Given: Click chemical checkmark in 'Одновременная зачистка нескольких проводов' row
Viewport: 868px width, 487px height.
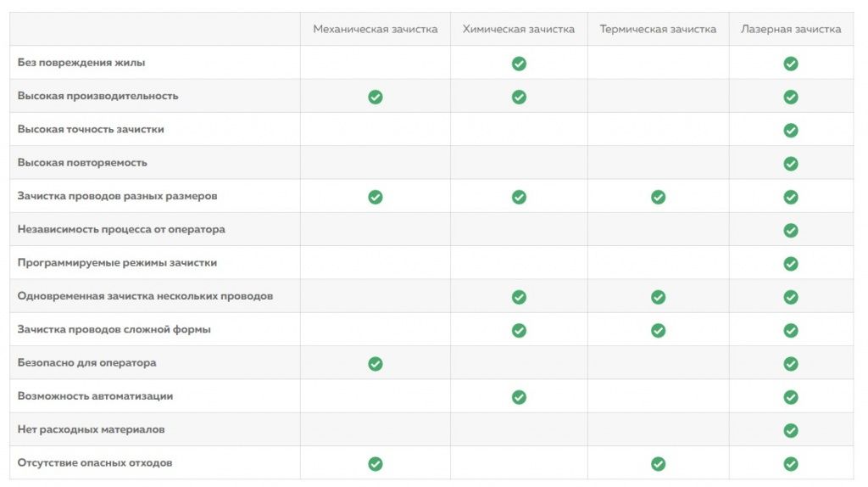Looking at the screenshot, I should click(x=519, y=297).
